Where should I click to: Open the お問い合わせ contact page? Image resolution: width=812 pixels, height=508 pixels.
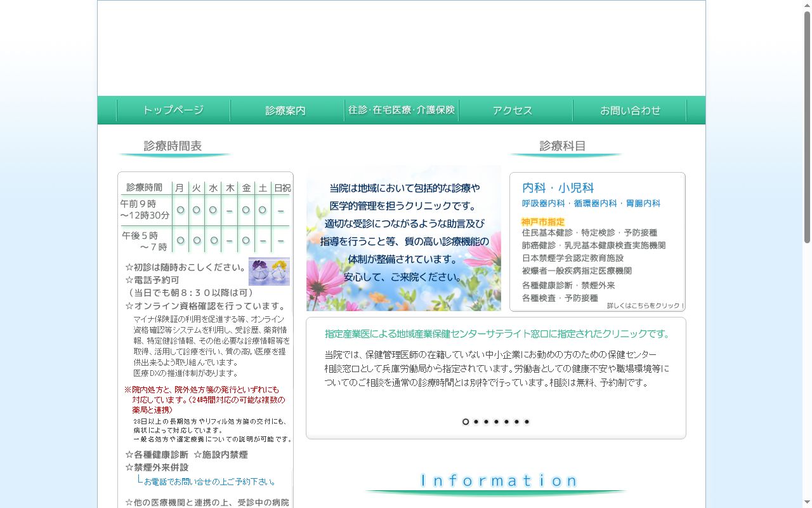click(629, 110)
